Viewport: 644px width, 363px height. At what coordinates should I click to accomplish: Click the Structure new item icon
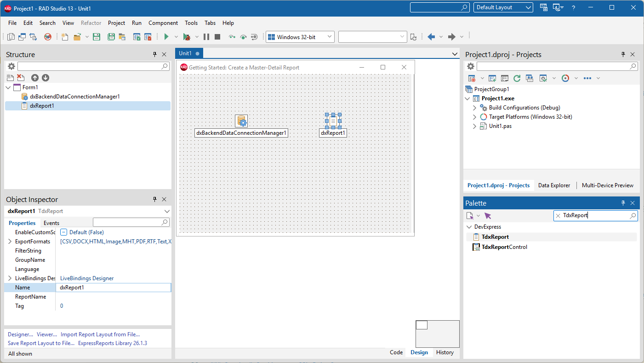[x=11, y=78]
